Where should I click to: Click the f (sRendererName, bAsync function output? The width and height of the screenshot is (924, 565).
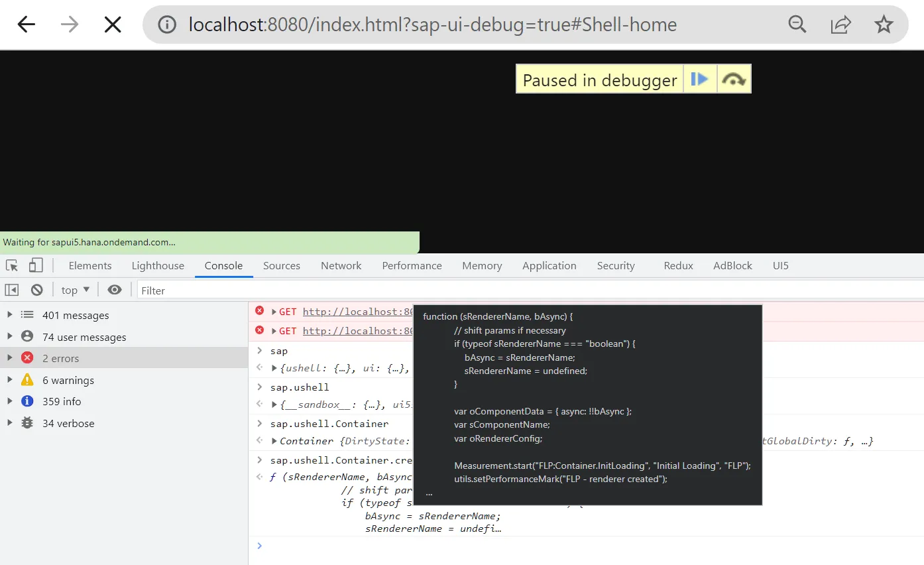[341, 476]
